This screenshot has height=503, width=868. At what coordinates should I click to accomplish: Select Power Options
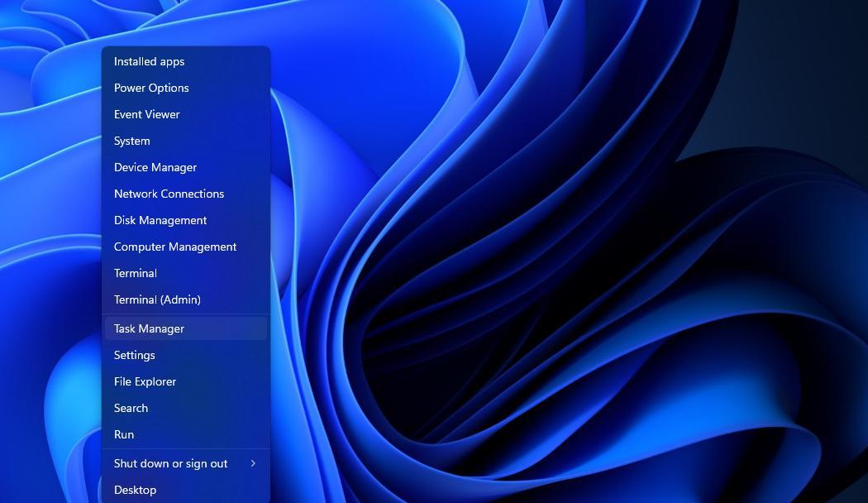(x=186, y=88)
